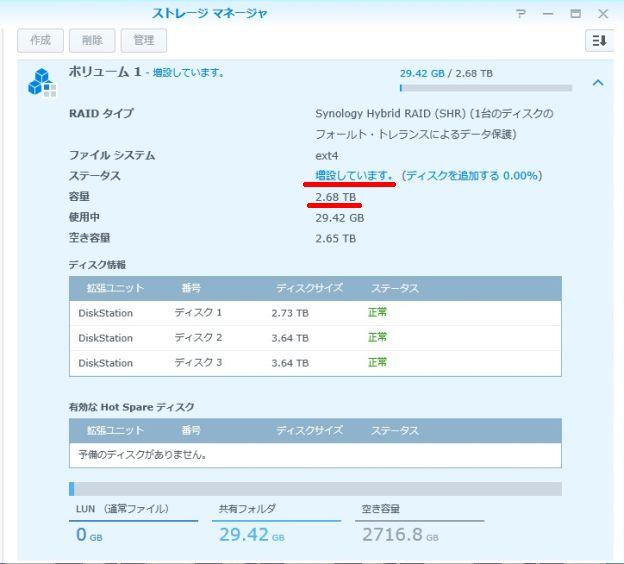
Task: Click the 共有フォルダ 29.42 GB value
Action: [x=252, y=535]
